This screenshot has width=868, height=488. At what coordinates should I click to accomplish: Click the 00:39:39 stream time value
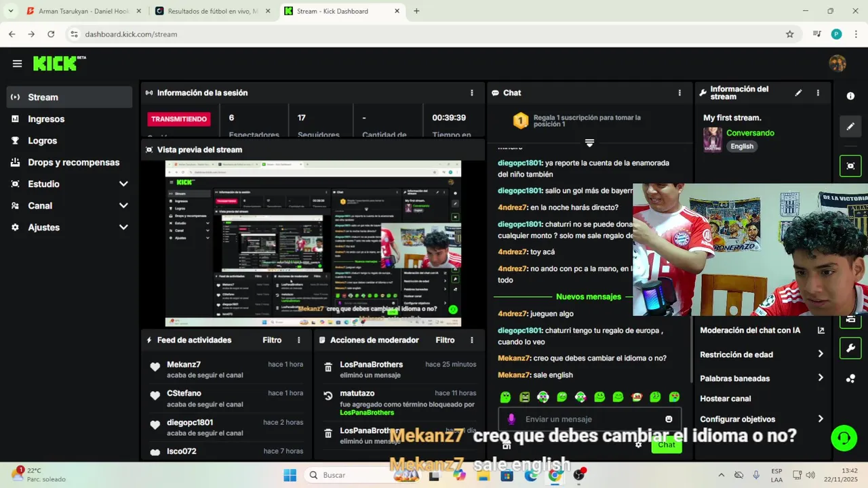(x=449, y=118)
